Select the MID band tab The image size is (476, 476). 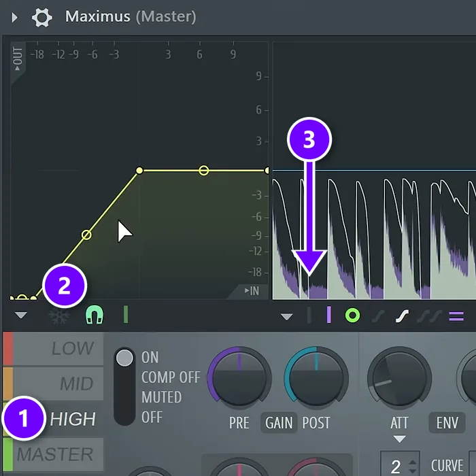click(58, 384)
